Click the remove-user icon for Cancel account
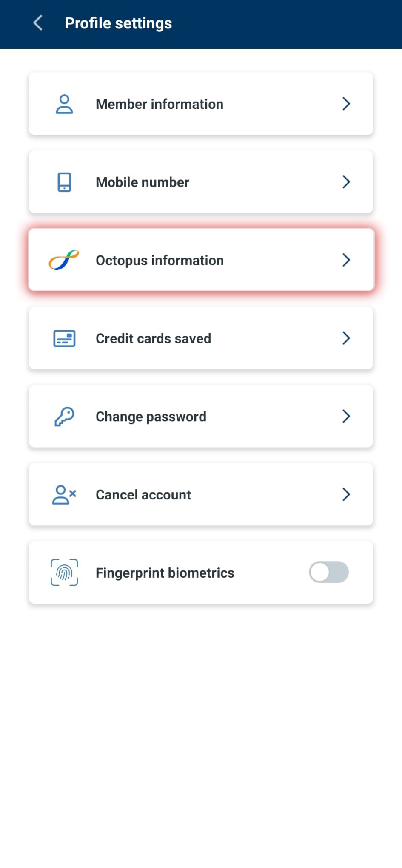 point(64,495)
